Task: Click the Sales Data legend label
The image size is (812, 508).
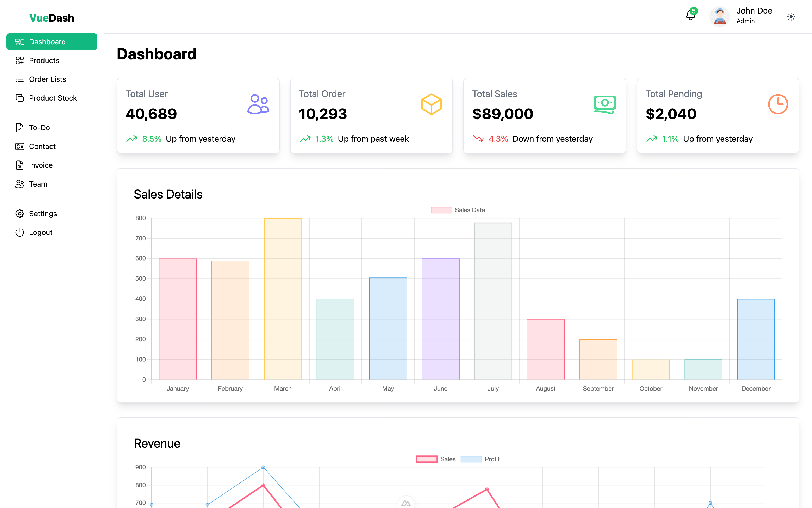Action: point(470,210)
